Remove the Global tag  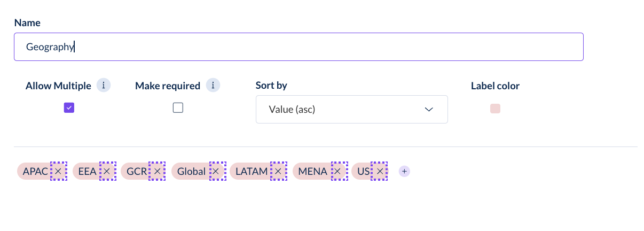pyautogui.click(x=218, y=171)
